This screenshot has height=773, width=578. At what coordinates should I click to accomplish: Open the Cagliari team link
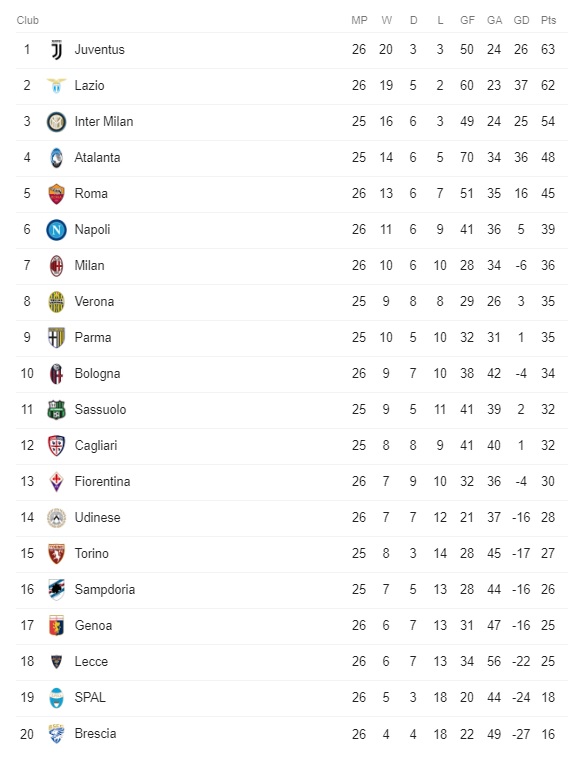pos(96,446)
